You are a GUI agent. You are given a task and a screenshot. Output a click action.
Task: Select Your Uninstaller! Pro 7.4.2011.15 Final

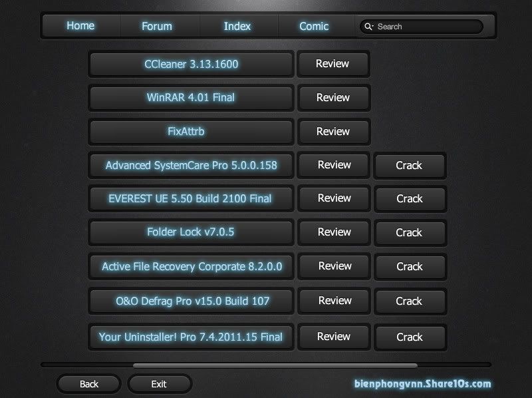pyautogui.click(x=191, y=337)
